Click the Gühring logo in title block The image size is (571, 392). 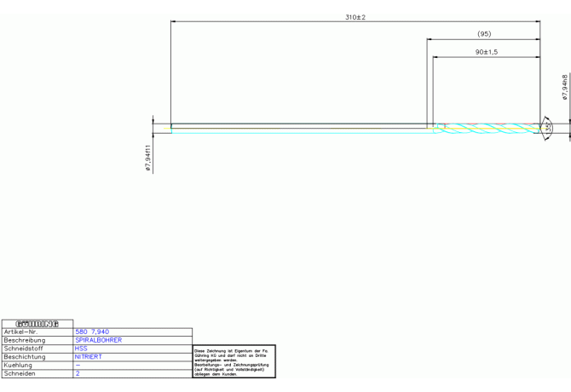(37, 323)
